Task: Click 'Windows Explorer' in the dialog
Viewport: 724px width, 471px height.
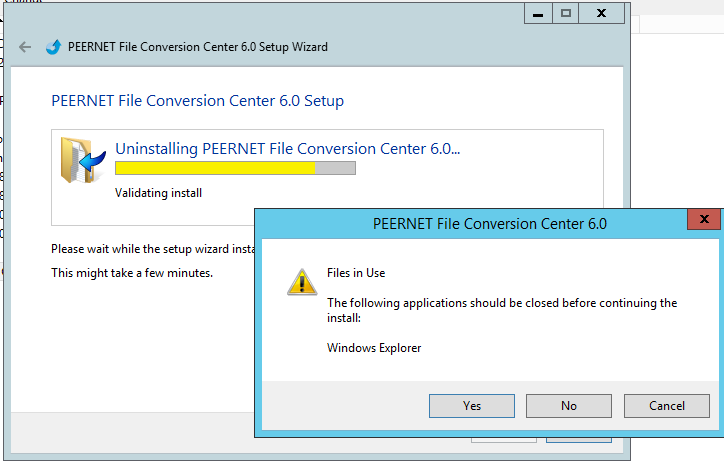Action: tap(374, 348)
